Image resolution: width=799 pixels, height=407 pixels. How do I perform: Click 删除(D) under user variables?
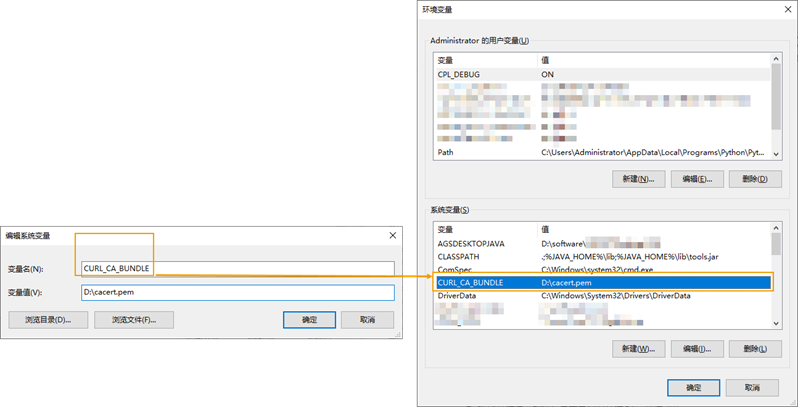pyautogui.click(x=755, y=179)
